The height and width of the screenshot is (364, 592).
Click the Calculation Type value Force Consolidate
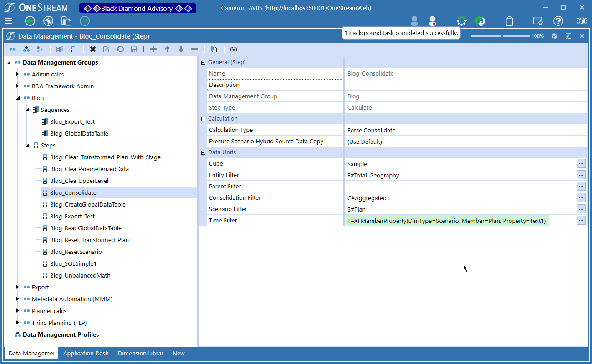coord(371,130)
